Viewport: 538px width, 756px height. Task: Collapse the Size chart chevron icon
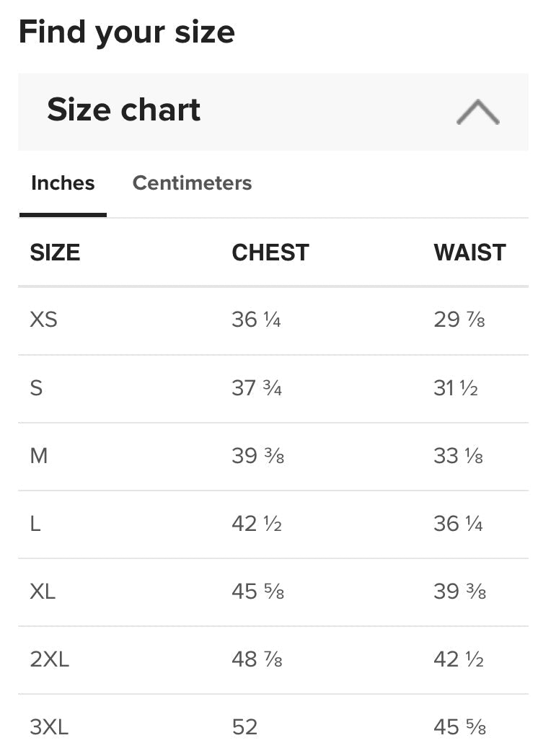coord(477,112)
